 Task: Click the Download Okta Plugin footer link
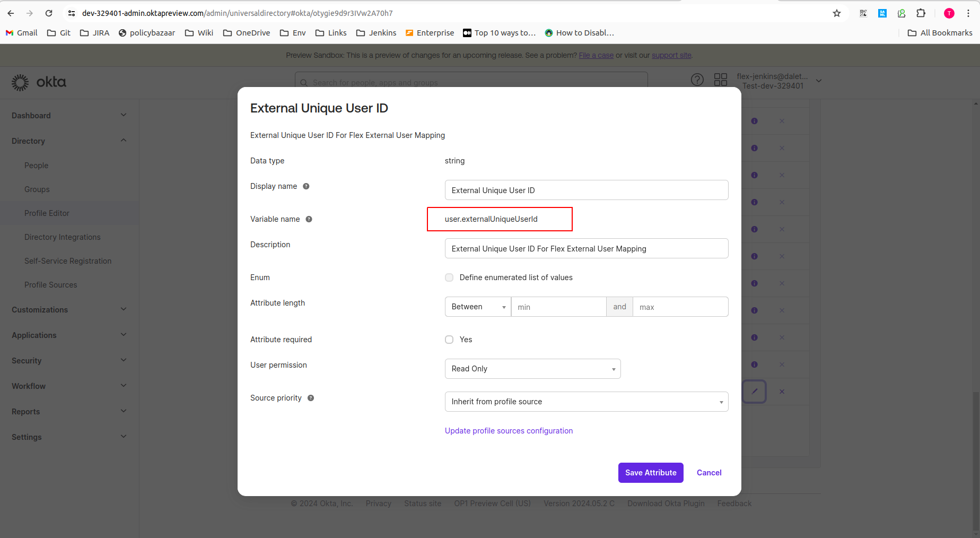coord(666,504)
